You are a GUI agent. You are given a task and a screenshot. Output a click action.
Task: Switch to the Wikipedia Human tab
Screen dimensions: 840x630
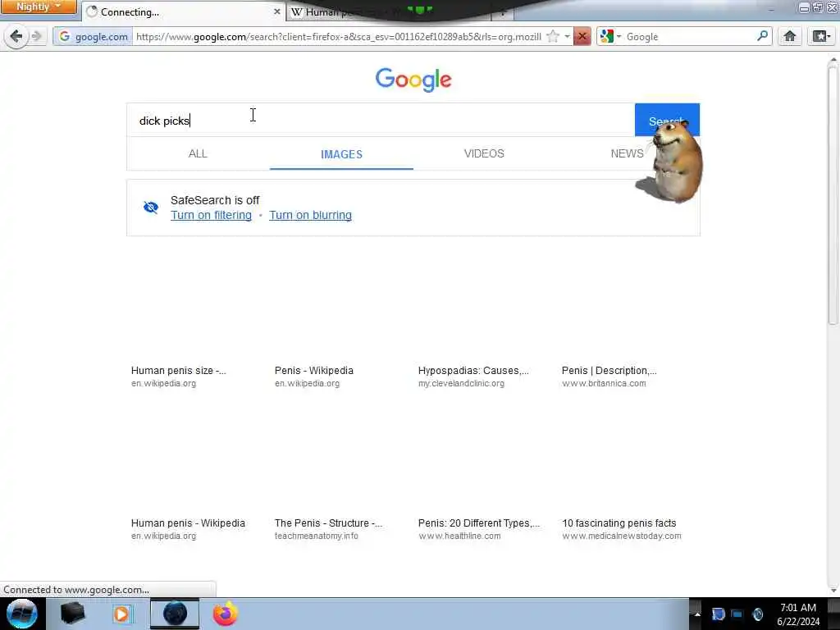[388, 11]
